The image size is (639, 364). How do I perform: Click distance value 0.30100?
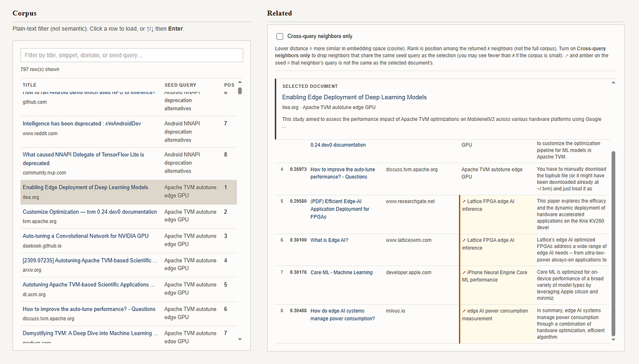pyautogui.click(x=298, y=240)
